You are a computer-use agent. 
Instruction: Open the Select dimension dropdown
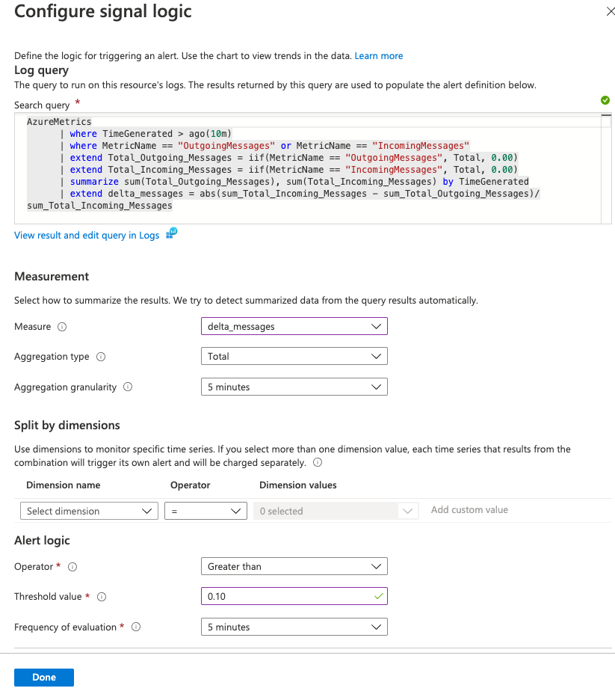pyautogui.click(x=89, y=511)
